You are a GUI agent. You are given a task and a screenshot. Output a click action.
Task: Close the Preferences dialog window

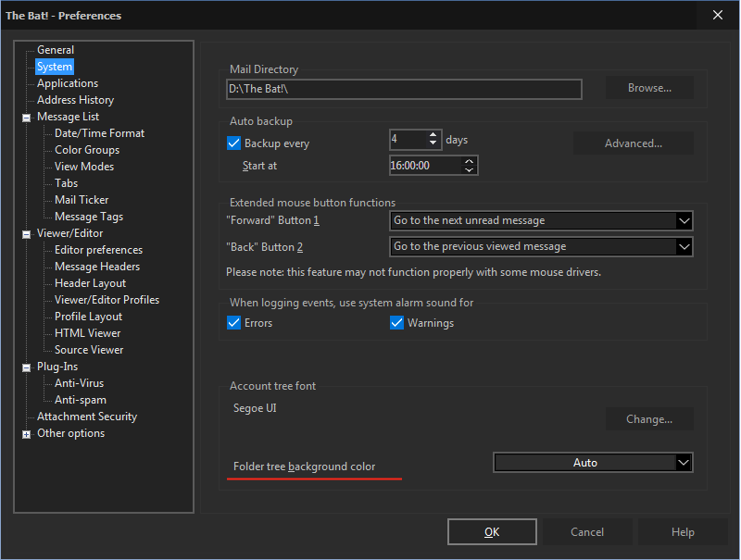717,15
